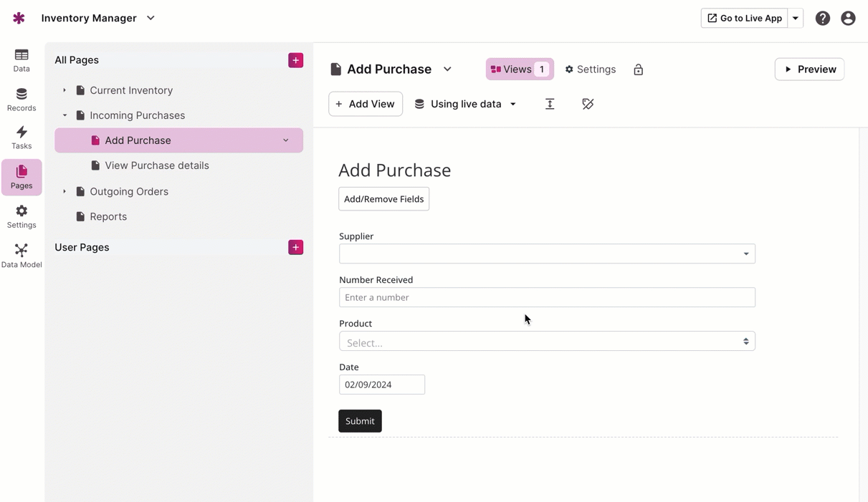Click the help question mark icon
The width and height of the screenshot is (868, 502).
tap(822, 19)
